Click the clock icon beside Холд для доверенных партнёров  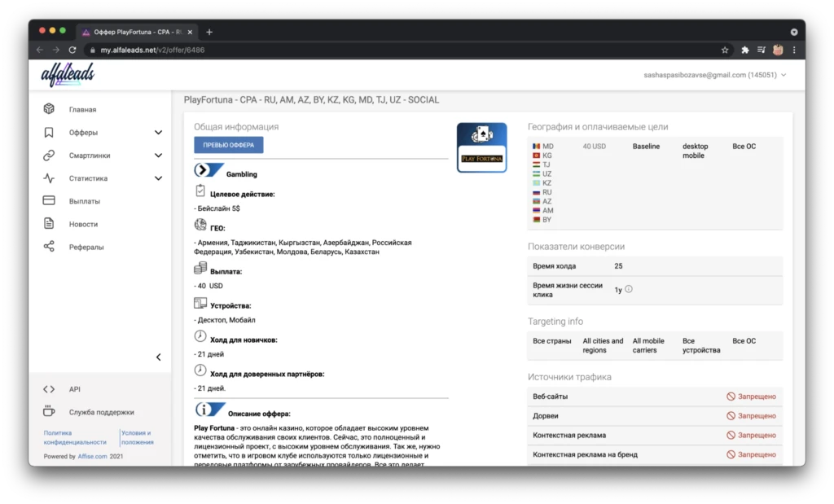tap(200, 370)
